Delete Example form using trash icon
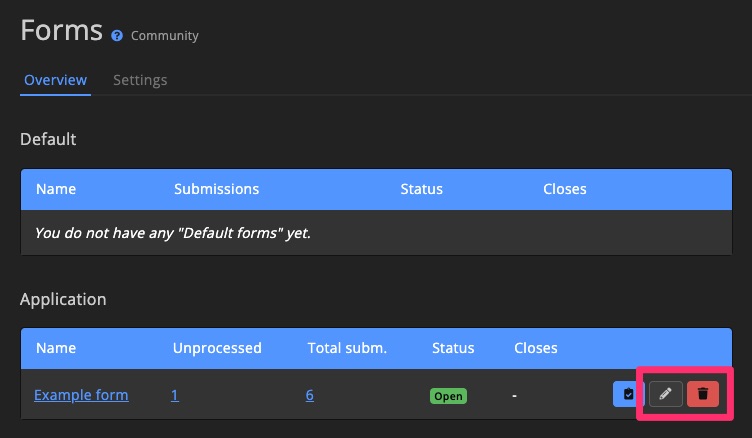Image resolution: width=752 pixels, height=438 pixels. click(x=703, y=394)
